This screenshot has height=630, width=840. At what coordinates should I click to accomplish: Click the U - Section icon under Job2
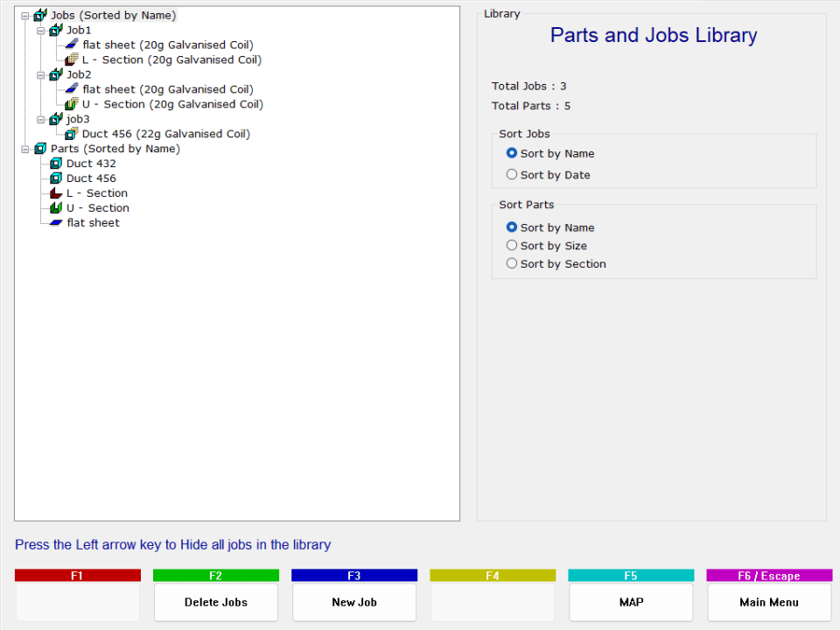(73, 104)
